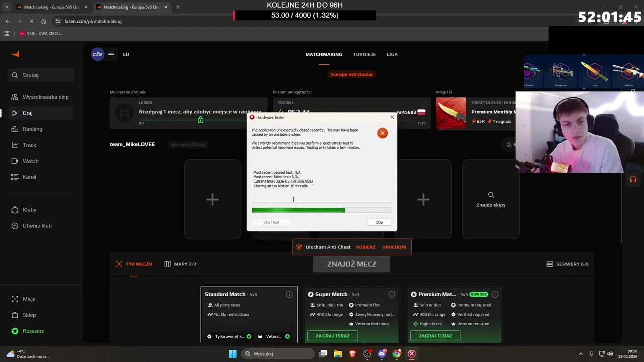The image size is (644, 362).
Task: Open info icon on Standard Match card
Action: (x=289, y=294)
